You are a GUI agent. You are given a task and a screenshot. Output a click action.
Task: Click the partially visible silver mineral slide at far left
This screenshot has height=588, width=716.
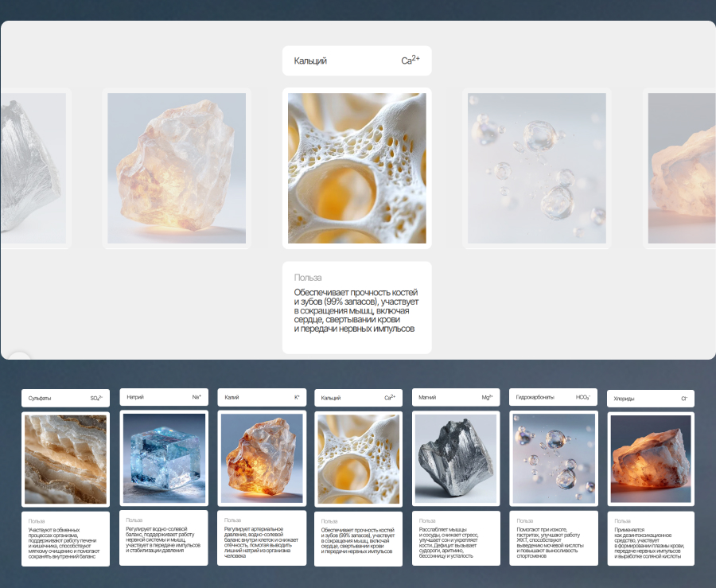coord(32,168)
